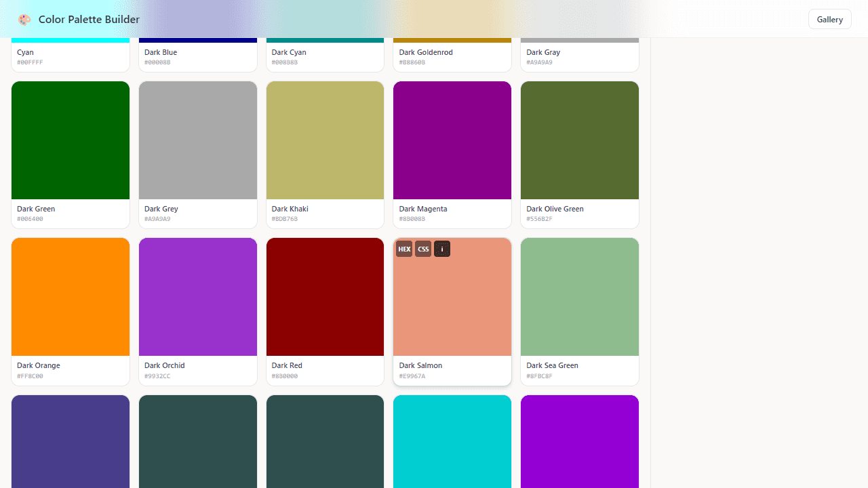The width and height of the screenshot is (868, 488).
Task: Click hex code #9932CC
Action: pos(157,376)
